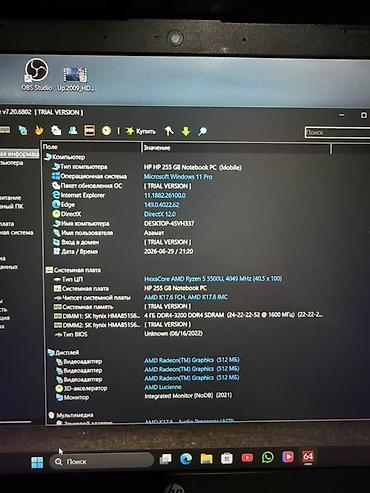Screen dimensions: 370x493
Task: Click the purple media player taskbar icon
Action: pos(288,456)
